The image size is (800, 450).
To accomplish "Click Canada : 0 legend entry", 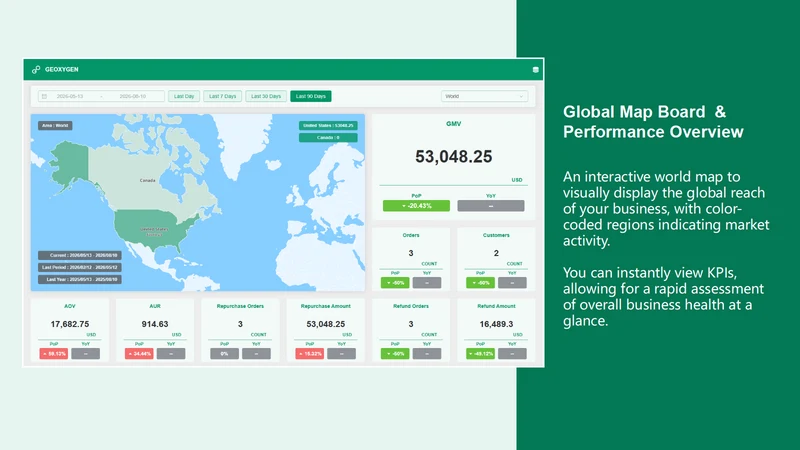I will click(328, 138).
